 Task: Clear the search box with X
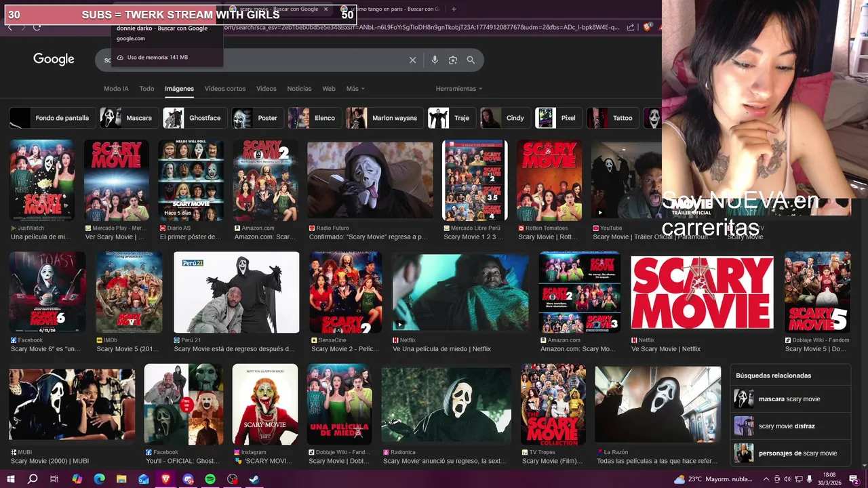[412, 60]
